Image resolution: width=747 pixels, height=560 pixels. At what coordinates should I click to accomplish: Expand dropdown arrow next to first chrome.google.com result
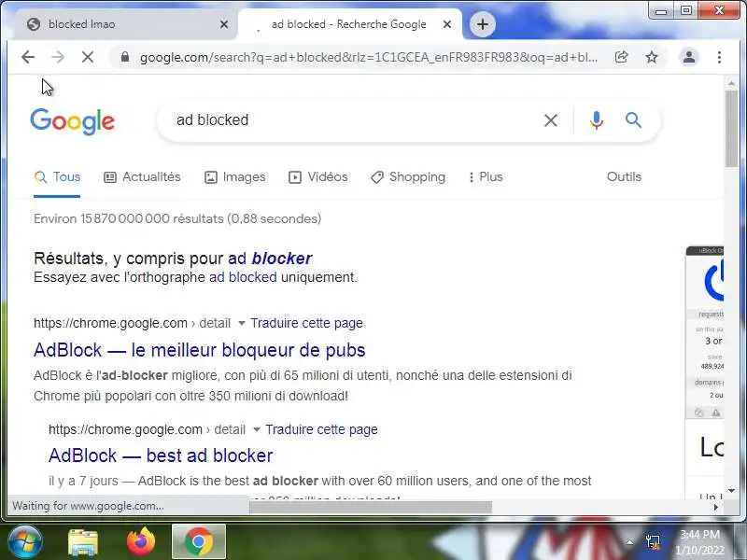(242, 323)
